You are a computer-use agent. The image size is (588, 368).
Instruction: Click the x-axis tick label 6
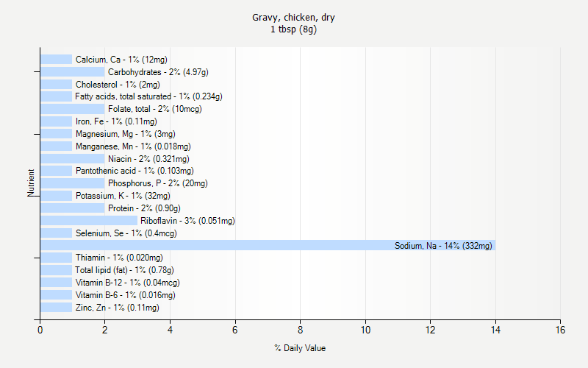coord(235,330)
